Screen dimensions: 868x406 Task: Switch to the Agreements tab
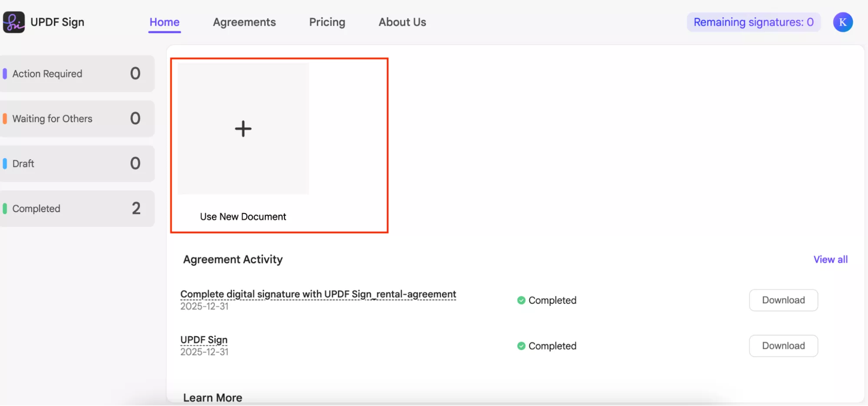pyautogui.click(x=244, y=22)
